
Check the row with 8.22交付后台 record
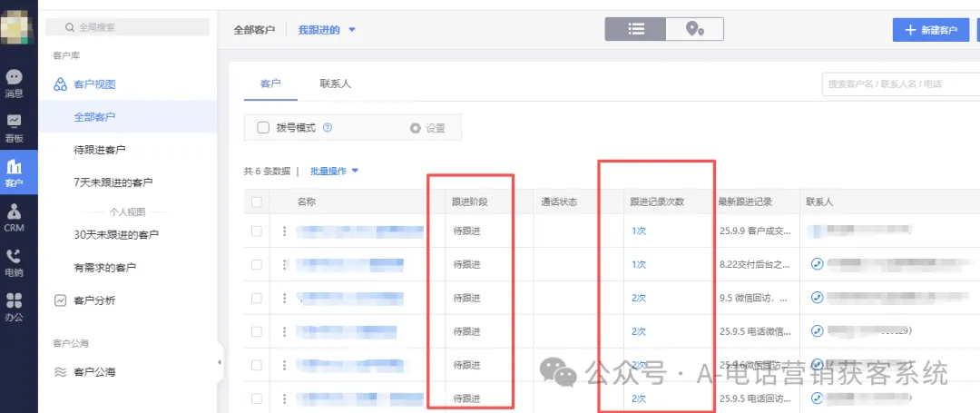(256, 264)
